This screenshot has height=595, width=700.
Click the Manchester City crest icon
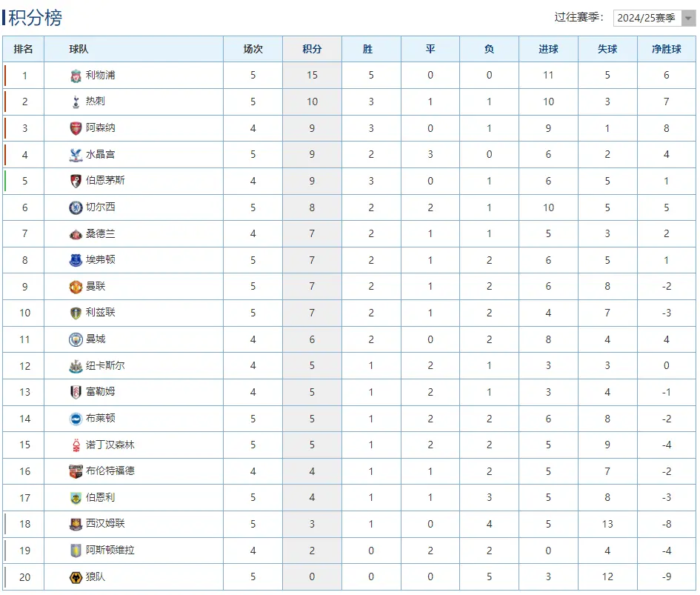76,339
